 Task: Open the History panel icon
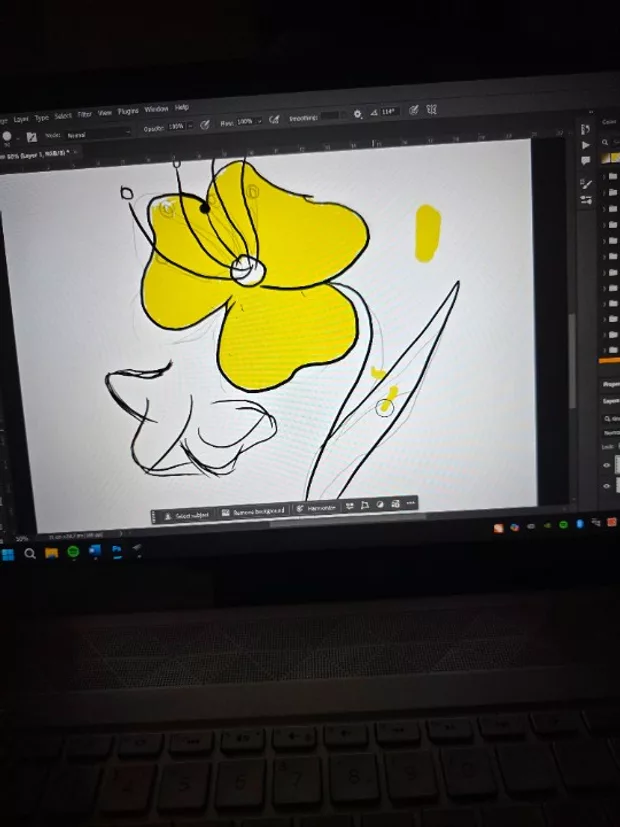(x=586, y=129)
